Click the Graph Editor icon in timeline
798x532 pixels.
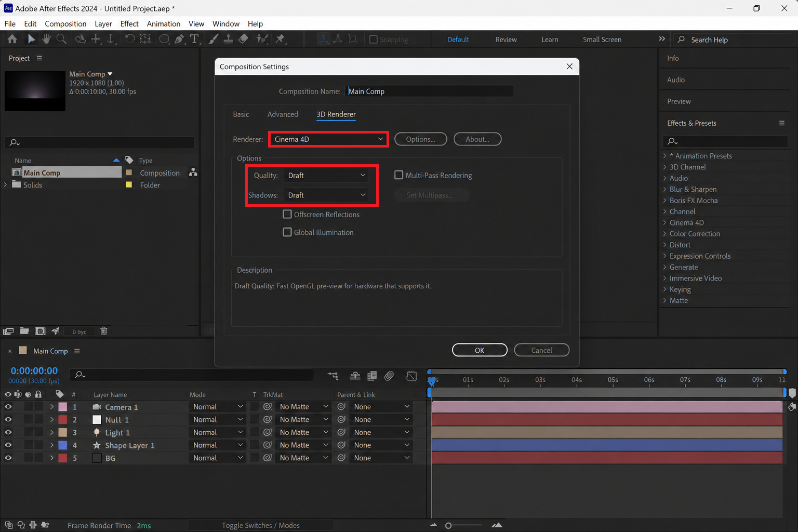(x=411, y=376)
